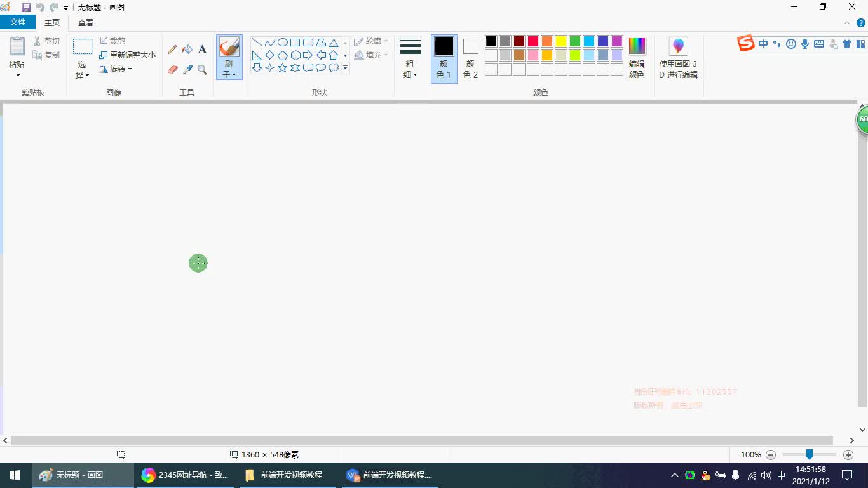Pick the red color swatch
The image size is (868, 488).
point(532,41)
